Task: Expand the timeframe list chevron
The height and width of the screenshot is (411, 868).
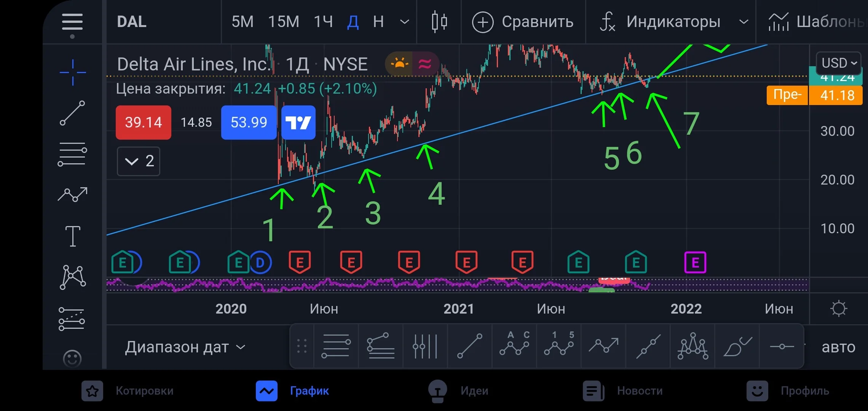Action: click(x=405, y=22)
